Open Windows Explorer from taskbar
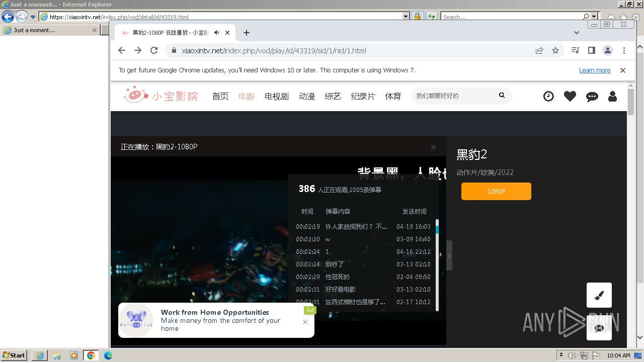The width and height of the screenshot is (644, 362). [x=57, y=355]
